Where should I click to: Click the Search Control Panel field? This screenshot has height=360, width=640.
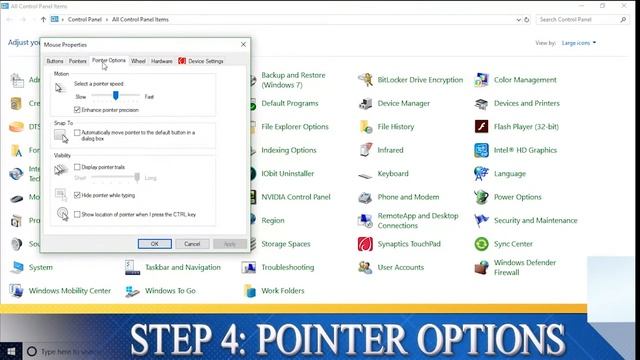582,20
